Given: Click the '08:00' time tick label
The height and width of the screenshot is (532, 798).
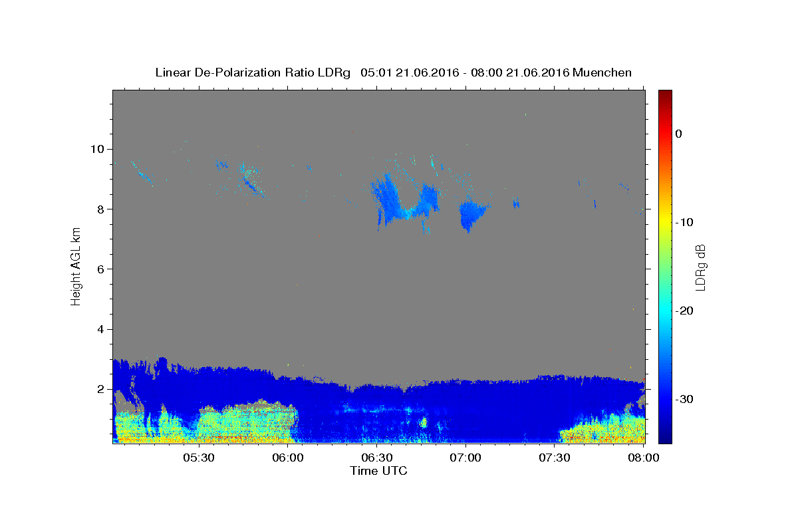Looking at the screenshot, I should click(x=643, y=458).
